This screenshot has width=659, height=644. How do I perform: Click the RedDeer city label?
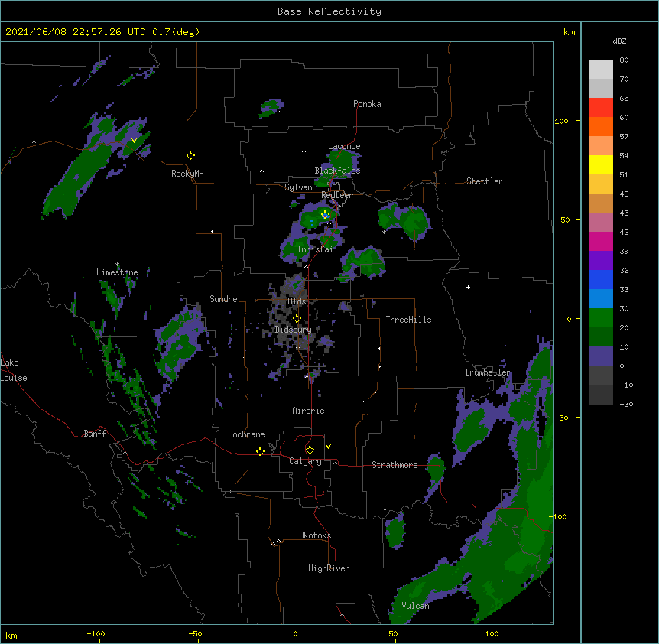pyautogui.click(x=336, y=195)
